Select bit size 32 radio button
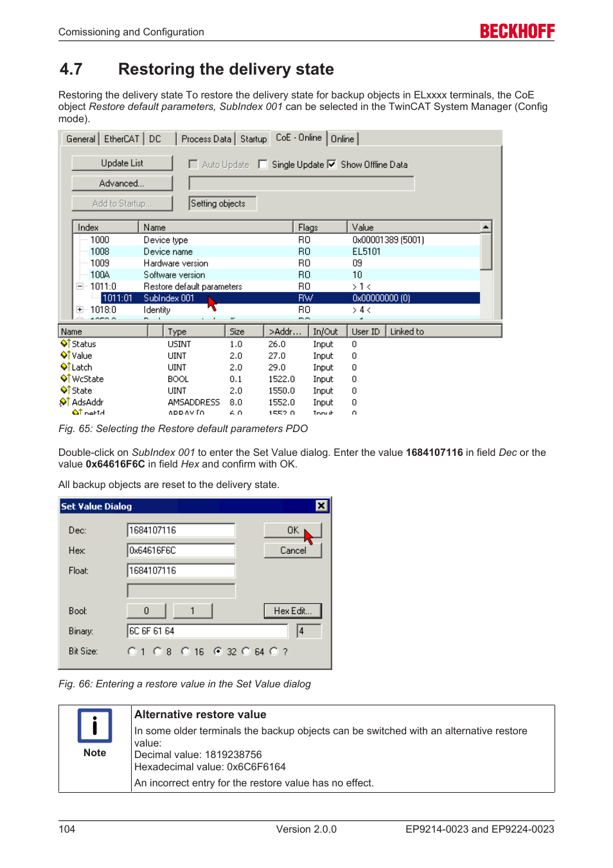This screenshot has width=613, height=868. (x=218, y=651)
